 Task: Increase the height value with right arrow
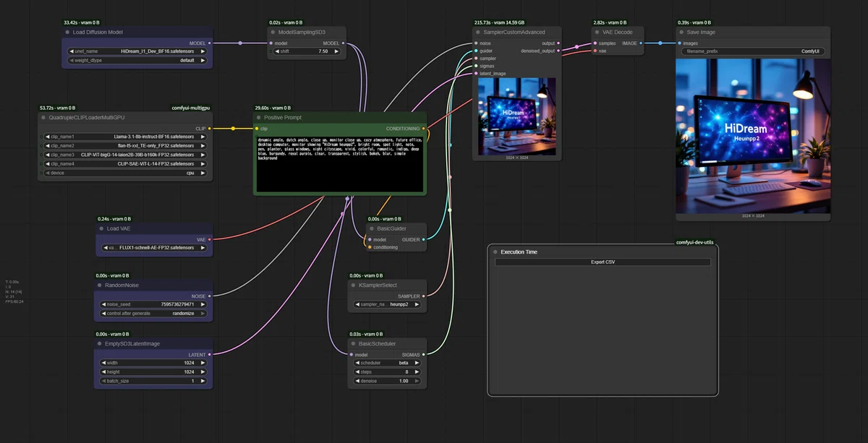coord(203,371)
